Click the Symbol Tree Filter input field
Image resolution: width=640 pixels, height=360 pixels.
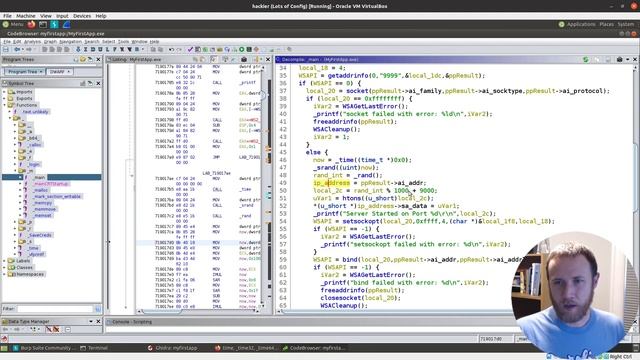point(55,309)
